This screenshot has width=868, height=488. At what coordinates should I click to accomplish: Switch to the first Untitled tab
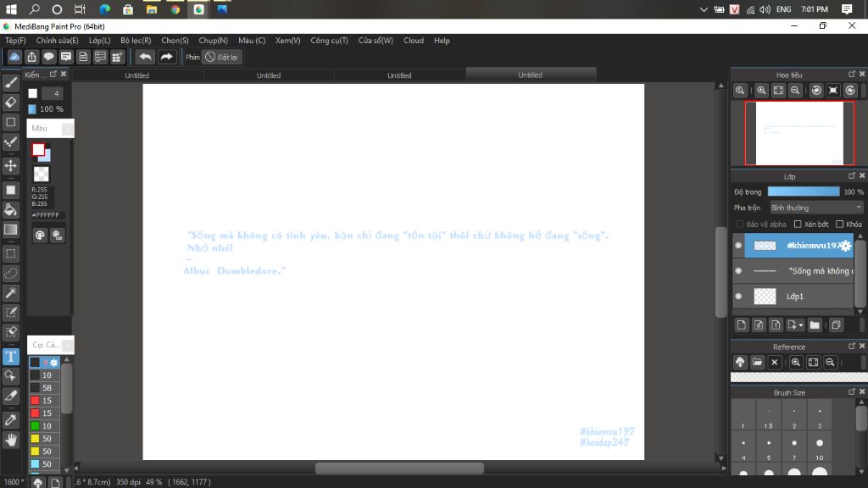136,75
